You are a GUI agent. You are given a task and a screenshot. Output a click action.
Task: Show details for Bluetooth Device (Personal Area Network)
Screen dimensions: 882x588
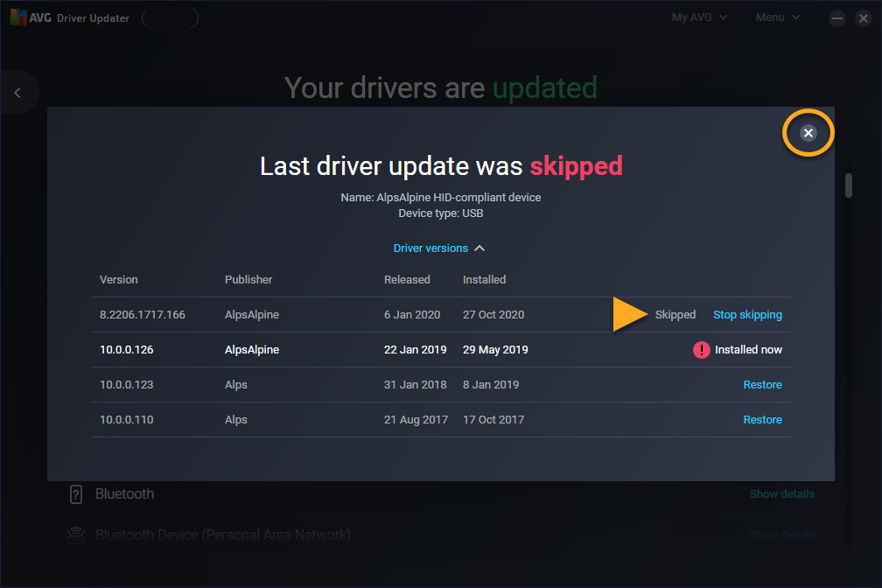click(782, 535)
